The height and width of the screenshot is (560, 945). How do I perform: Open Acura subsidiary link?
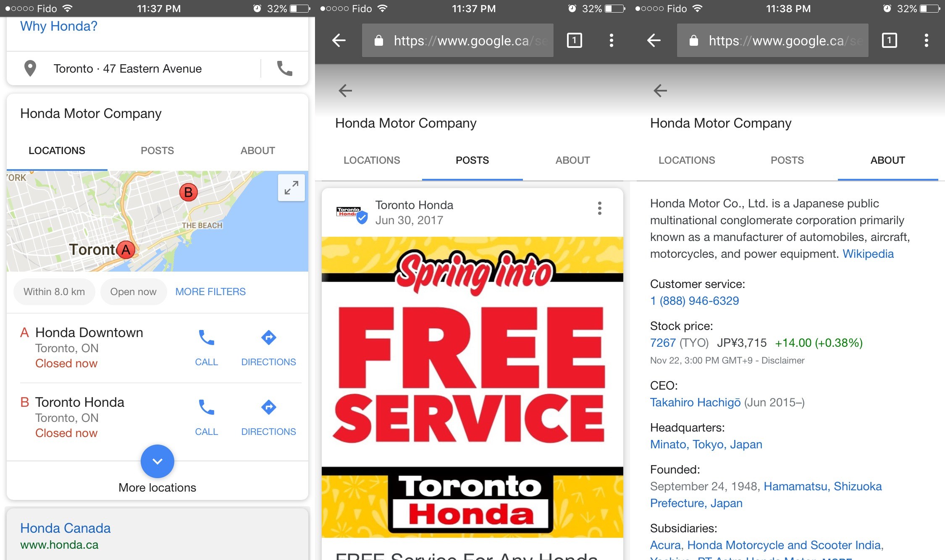click(x=665, y=545)
